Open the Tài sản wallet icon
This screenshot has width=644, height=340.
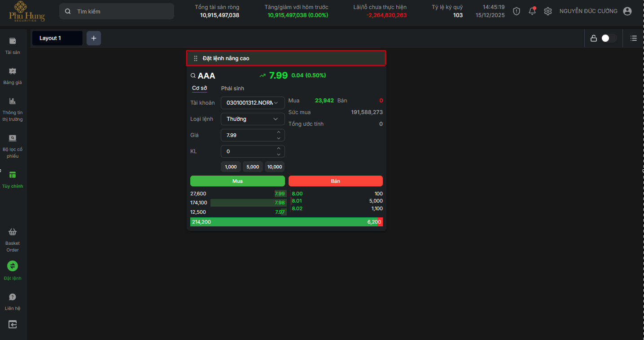pyautogui.click(x=13, y=41)
